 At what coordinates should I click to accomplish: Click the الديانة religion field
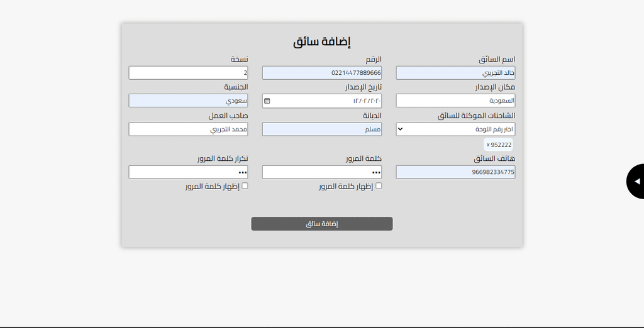pyautogui.click(x=322, y=129)
